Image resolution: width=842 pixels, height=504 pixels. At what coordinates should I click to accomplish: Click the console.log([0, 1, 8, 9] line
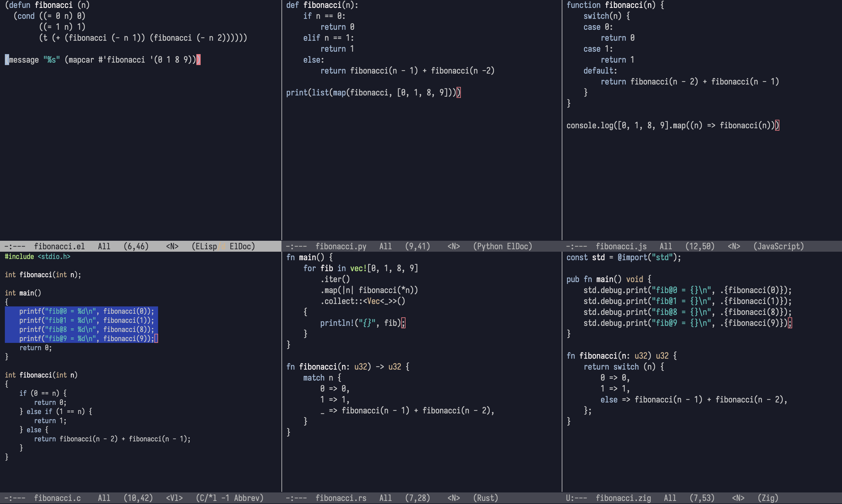(x=673, y=125)
